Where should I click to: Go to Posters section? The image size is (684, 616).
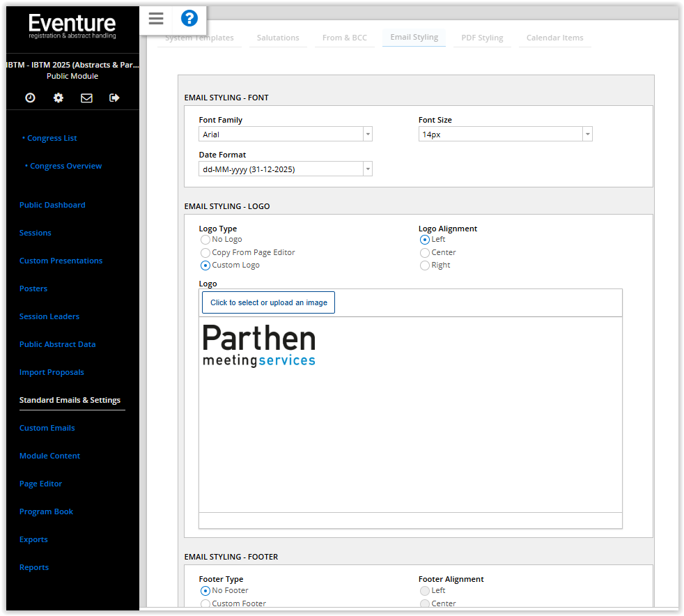(33, 288)
